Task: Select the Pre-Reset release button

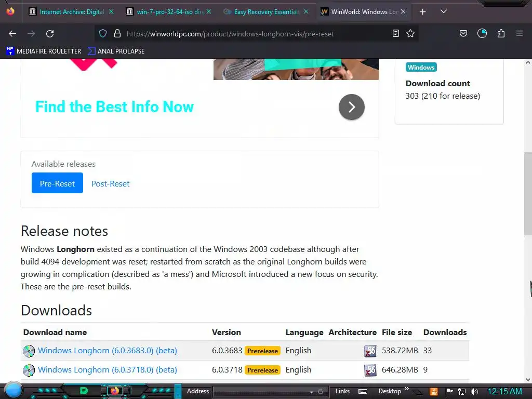Action: [57, 183]
